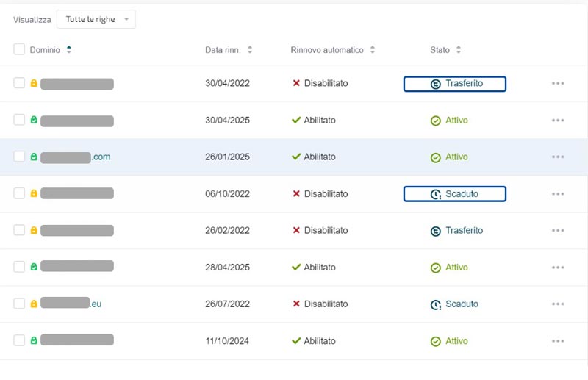
Task: Check the box for the .eu domain row
Action: coord(19,304)
